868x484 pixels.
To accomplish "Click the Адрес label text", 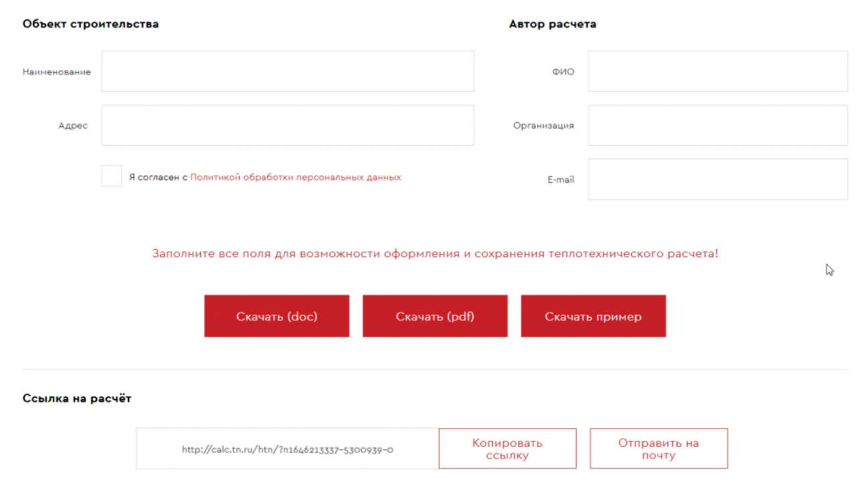I will pos(73,126).
